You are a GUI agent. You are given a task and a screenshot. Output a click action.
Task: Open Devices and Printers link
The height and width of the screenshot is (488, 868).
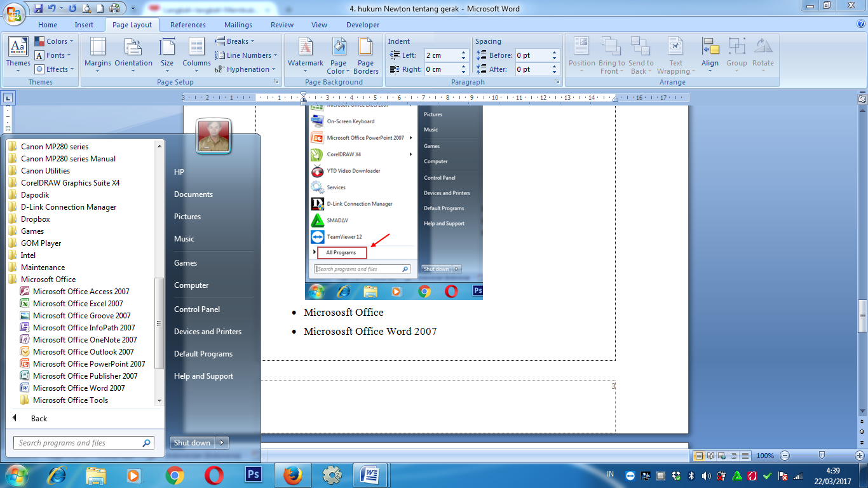point(208,332)
